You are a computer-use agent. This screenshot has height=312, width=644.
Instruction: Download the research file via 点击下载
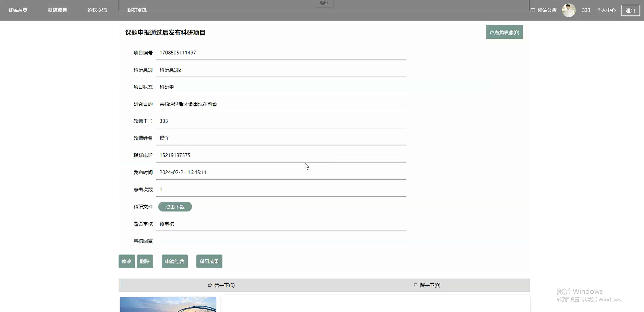point(175,207)
